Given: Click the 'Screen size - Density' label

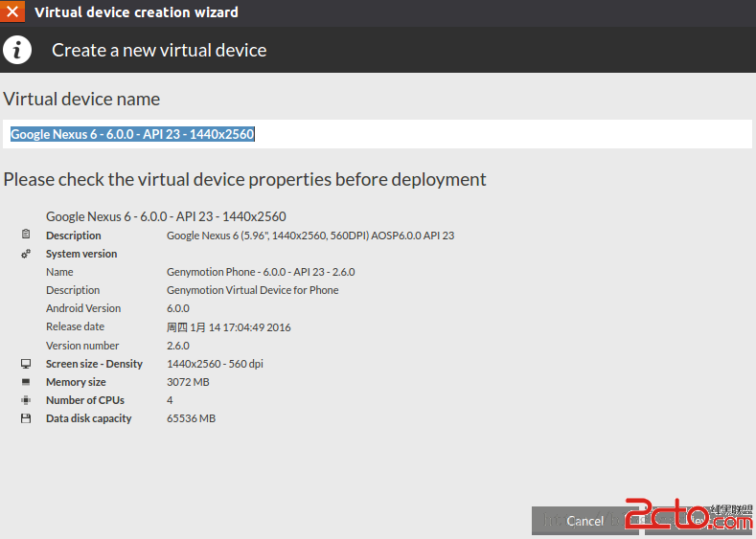Looking at the screenshot, I should point(95,364).
